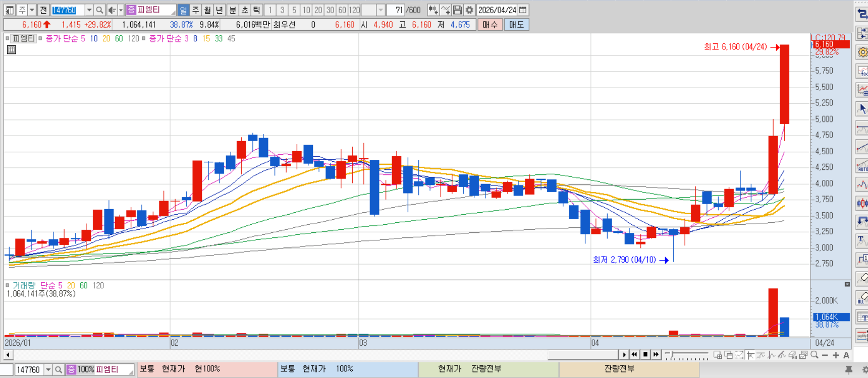Select monthly 월 chart period
Screen dimensions: 868x378
[207, 10]
